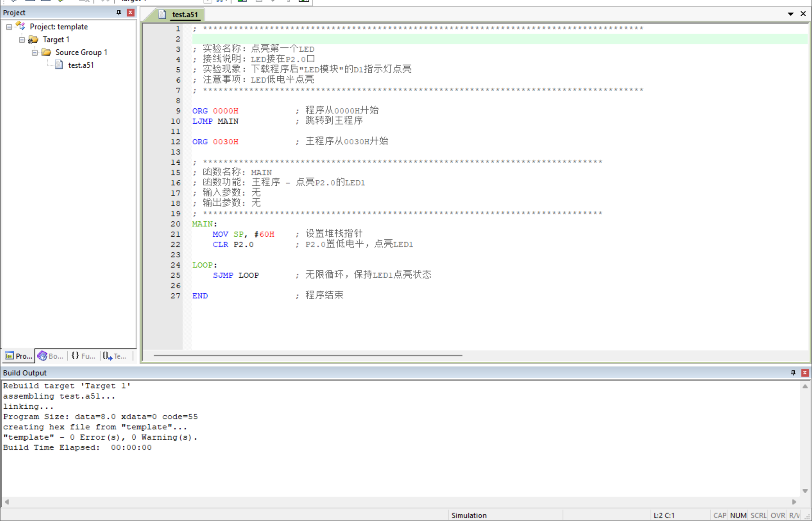
Task: Close the Build Output panel
Action: (x=805, y=372)
